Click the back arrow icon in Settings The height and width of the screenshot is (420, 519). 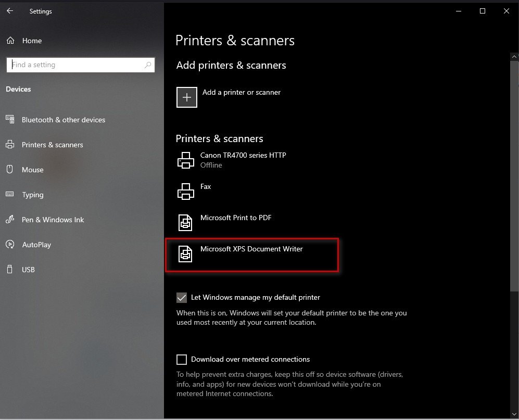(10, 11)
